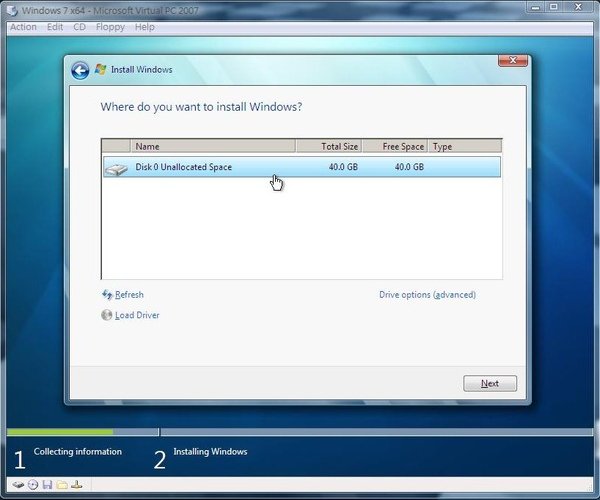Click the Load Driver disc icon
600x500 pixels.
click(106, 315)
